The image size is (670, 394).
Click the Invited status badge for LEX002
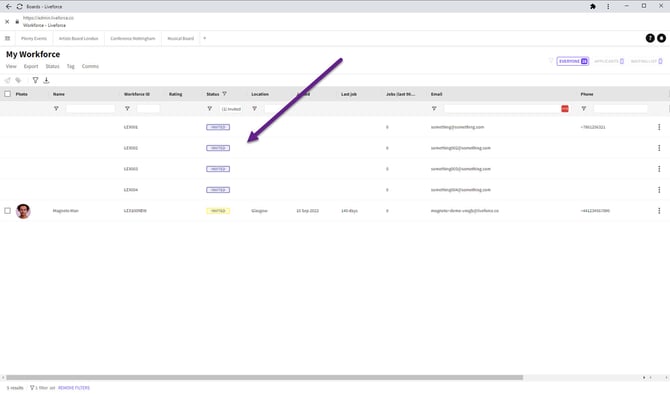click(218, 148)
